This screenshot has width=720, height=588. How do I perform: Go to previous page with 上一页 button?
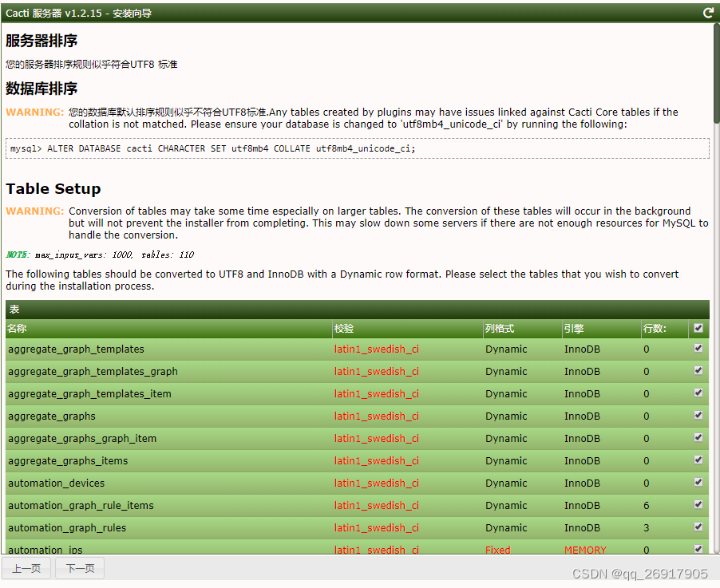coord(26,568)
